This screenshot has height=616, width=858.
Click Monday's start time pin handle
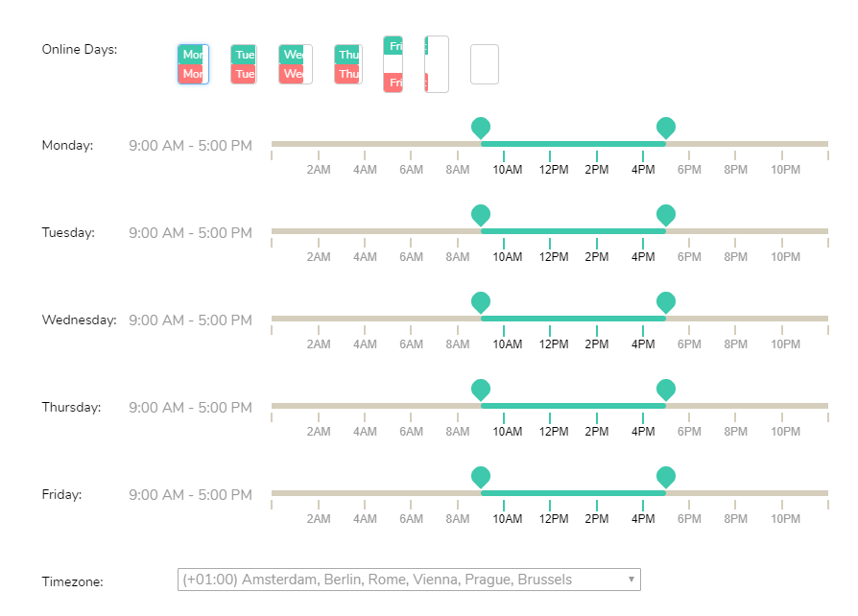click(481, 127)
